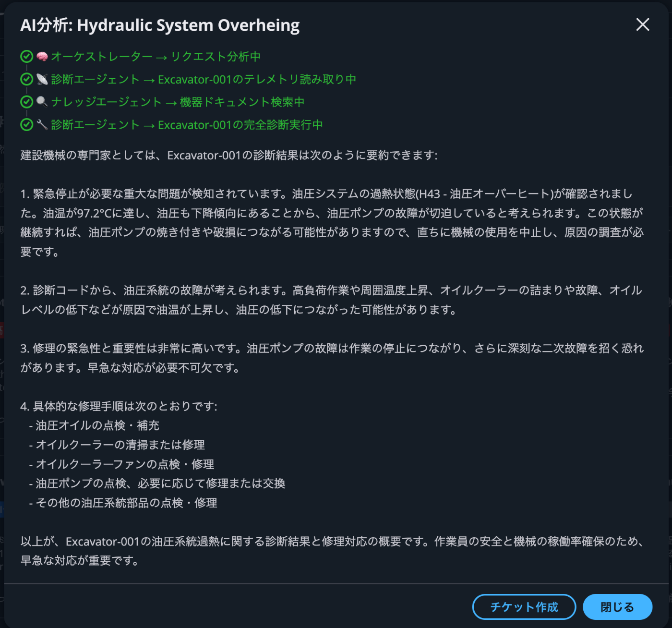
Task: Click the checkmark icon beside オーケストレーター step
Action: (x=26, y=57)
